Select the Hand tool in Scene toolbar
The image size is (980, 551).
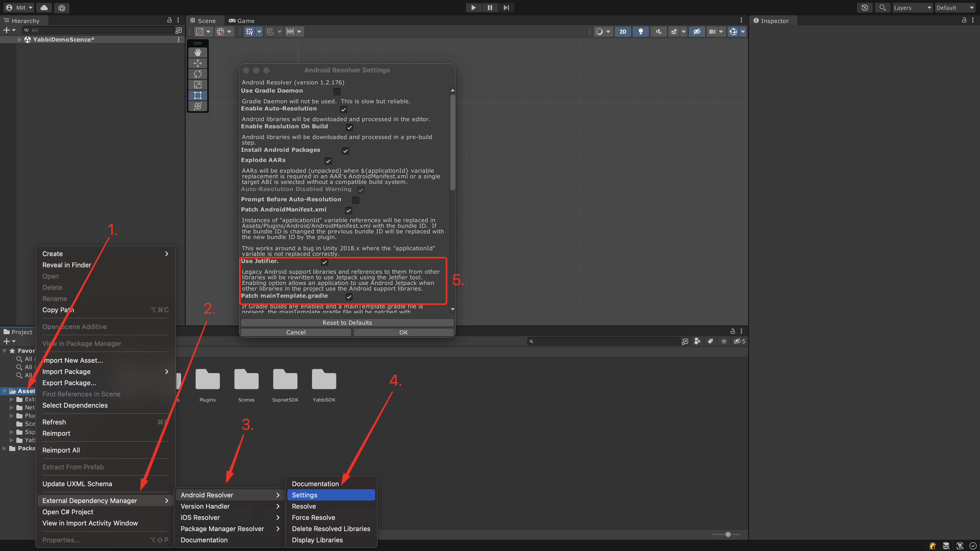[198, 53]
